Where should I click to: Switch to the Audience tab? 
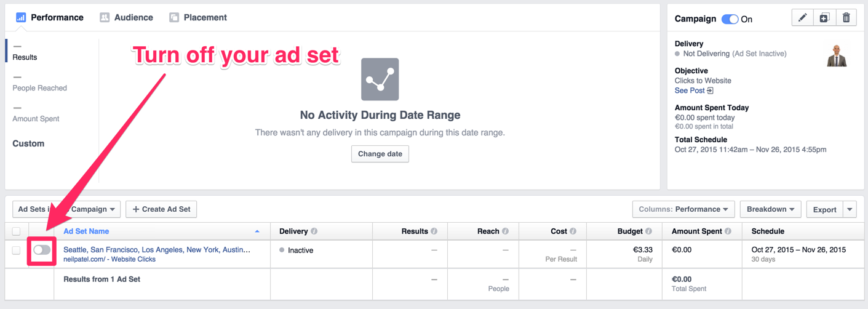point(127,17)
